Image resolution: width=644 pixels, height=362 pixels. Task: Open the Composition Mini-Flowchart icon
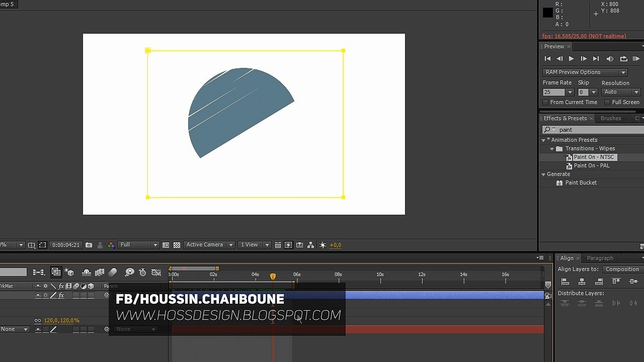(39, 273)
